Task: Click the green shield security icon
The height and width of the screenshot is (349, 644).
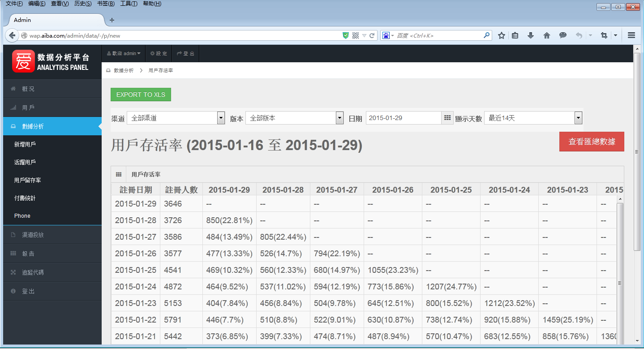Action: [346, 35]
